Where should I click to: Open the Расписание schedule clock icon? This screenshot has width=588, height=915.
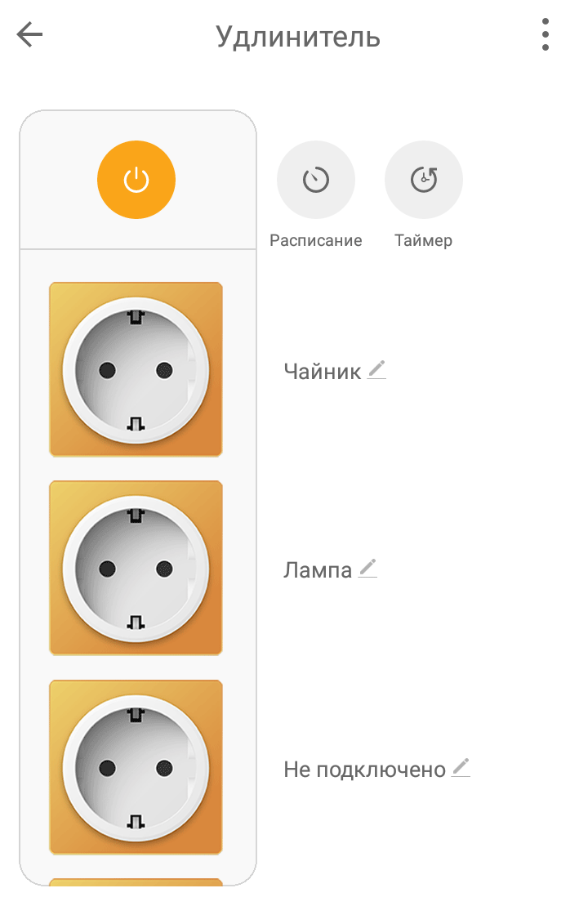pos(316,180)
